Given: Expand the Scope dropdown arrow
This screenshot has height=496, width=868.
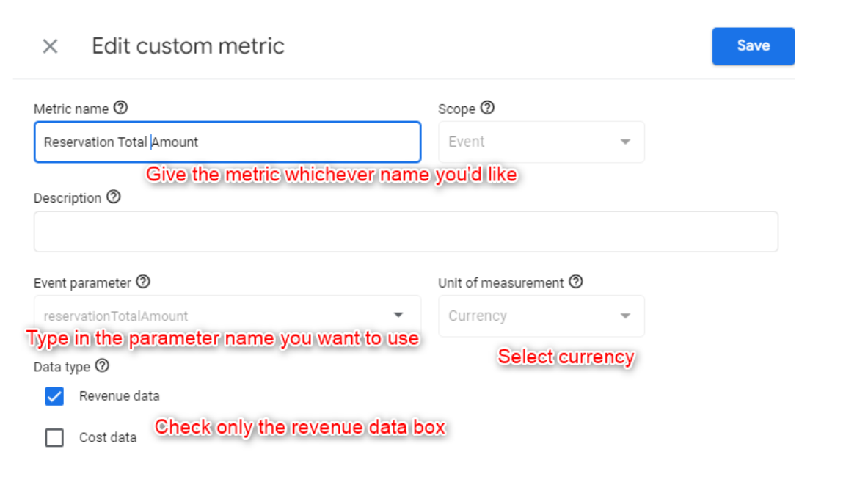Looking at the screenshot, I should tap(626, 142).
